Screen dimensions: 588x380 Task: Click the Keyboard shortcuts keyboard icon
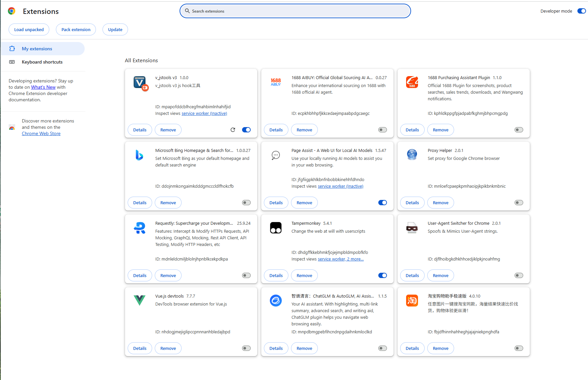click(x=12, y=62)
